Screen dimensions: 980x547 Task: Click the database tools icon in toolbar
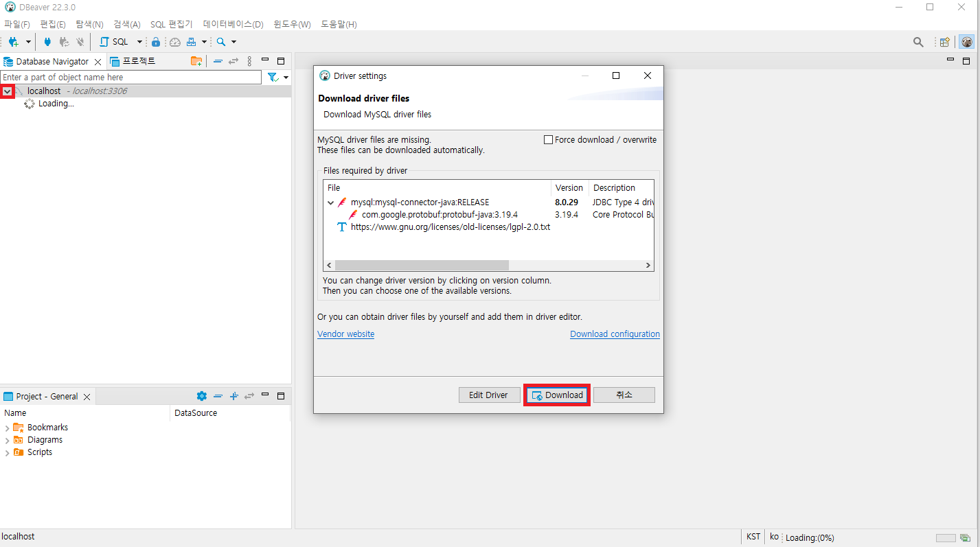[192, 42]
